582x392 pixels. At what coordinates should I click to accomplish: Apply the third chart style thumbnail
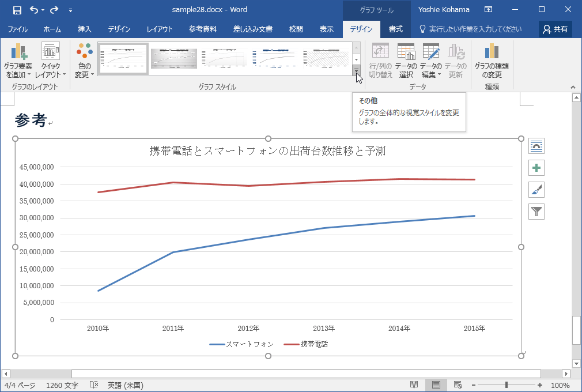[x=225, y=58]
